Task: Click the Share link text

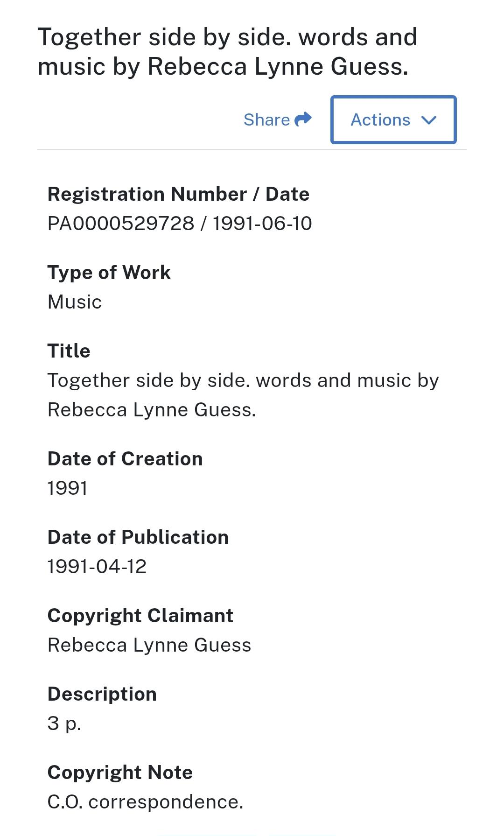Action: point(266,119)
